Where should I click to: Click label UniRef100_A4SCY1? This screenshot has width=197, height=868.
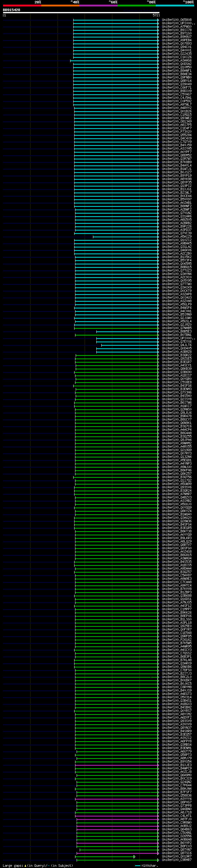click(176, 365)
